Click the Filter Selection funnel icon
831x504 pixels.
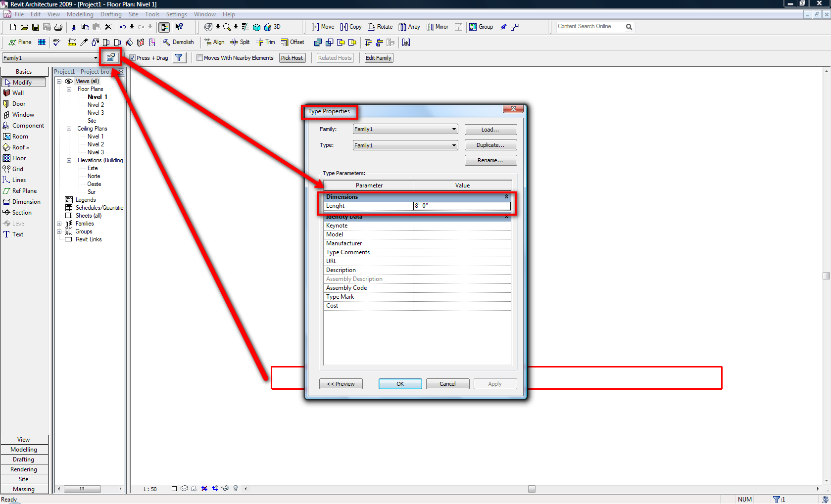pyautogui.click(x=179, y=58)
